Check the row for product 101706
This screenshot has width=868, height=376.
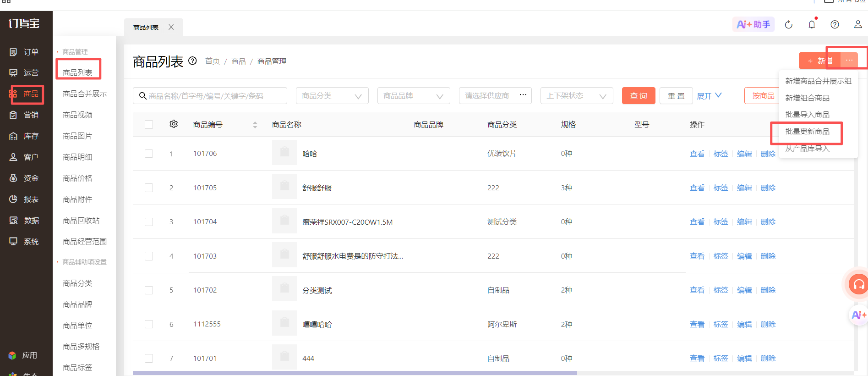[x=149, y=154]
